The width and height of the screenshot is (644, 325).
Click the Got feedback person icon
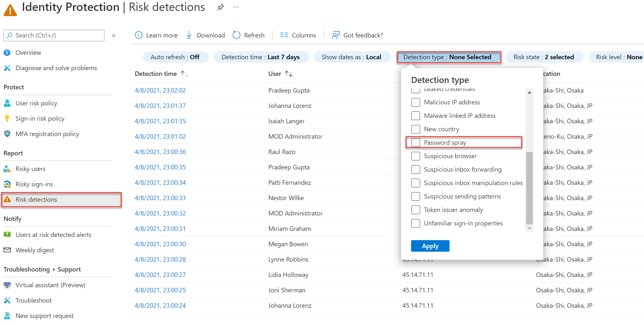(335, 35)
